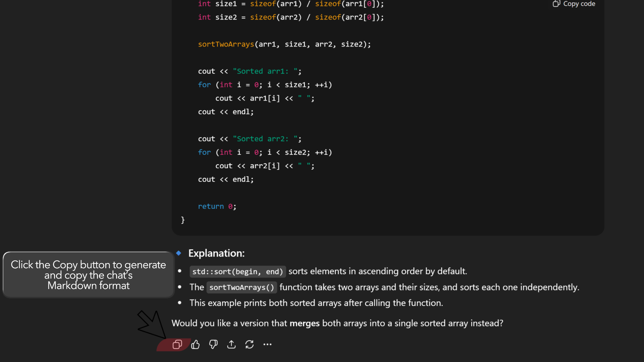Click the diamond bullet beside Explanation heading

click(179, 253)
